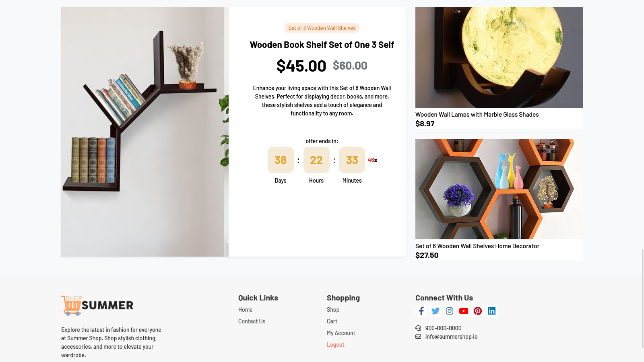
Task: Open My Account link
Action: [341, 333]
